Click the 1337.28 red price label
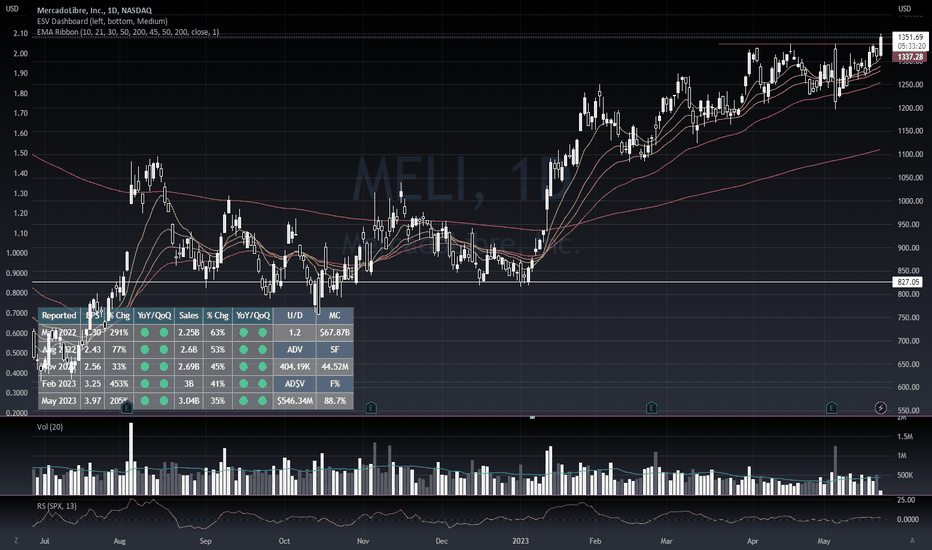Viewport: 932px width, 550px height. pos(910,57)
